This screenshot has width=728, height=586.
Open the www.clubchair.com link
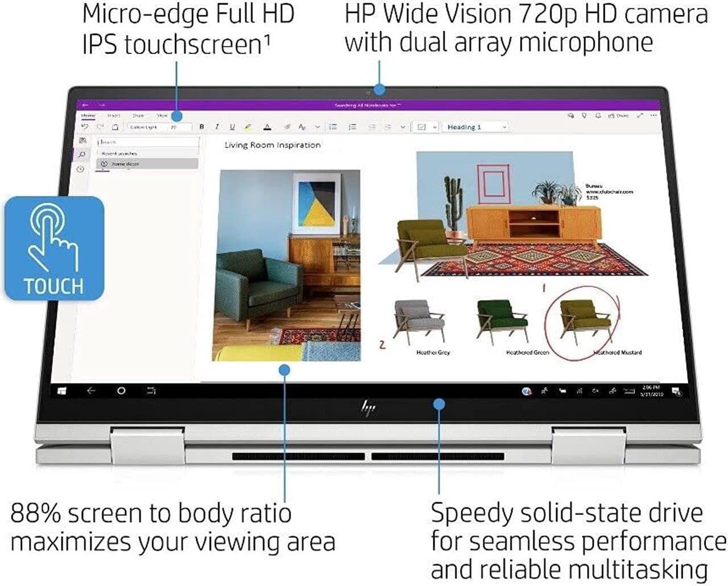(x=609, y=192)
